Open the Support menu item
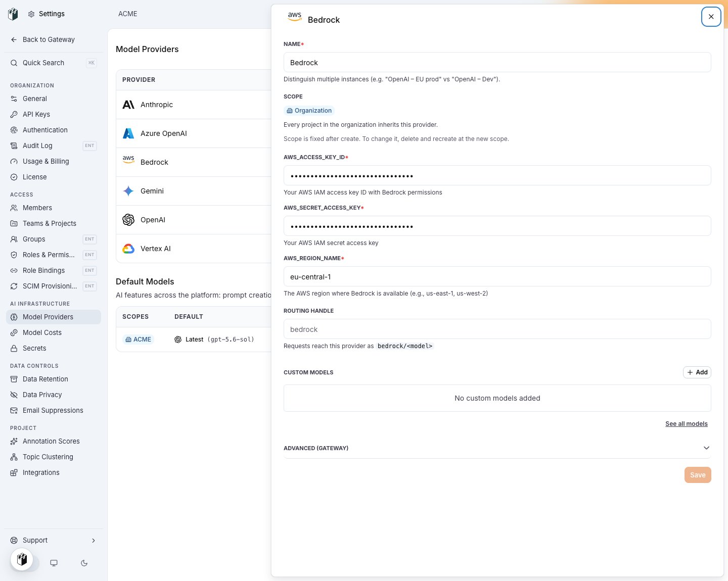This screenshot has width=728, height=581. [x=54, y=541]
